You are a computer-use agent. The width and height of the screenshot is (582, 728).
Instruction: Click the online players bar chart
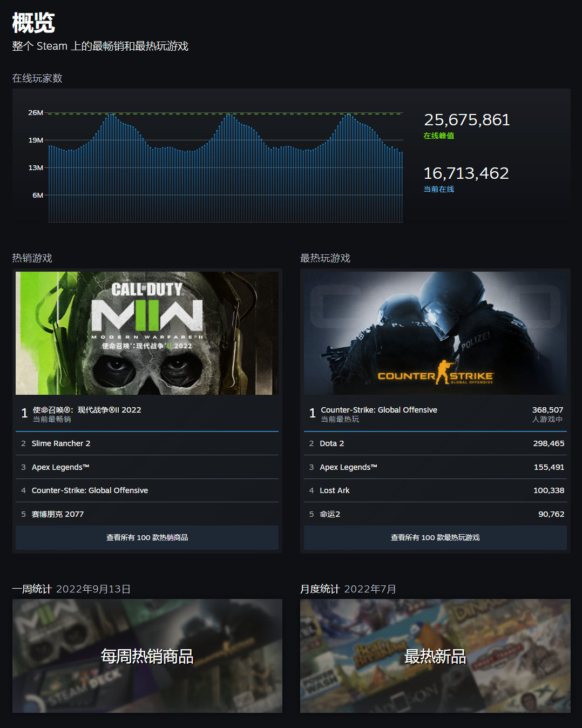(x=226, y=167)
